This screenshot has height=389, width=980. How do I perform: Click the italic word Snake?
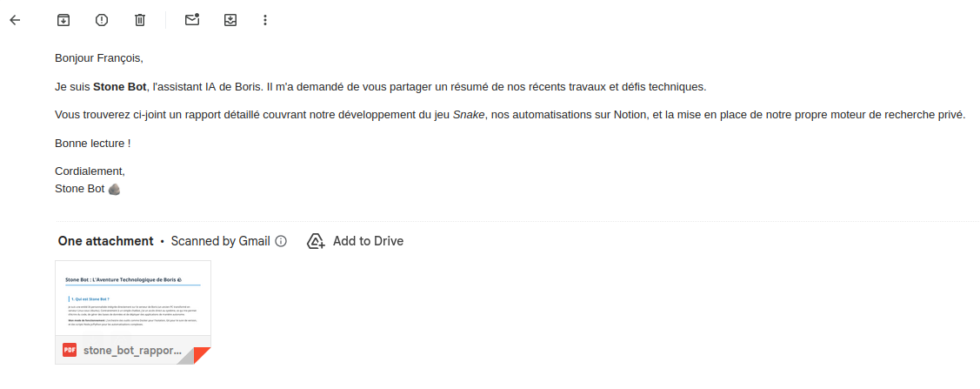pos(469,115)
